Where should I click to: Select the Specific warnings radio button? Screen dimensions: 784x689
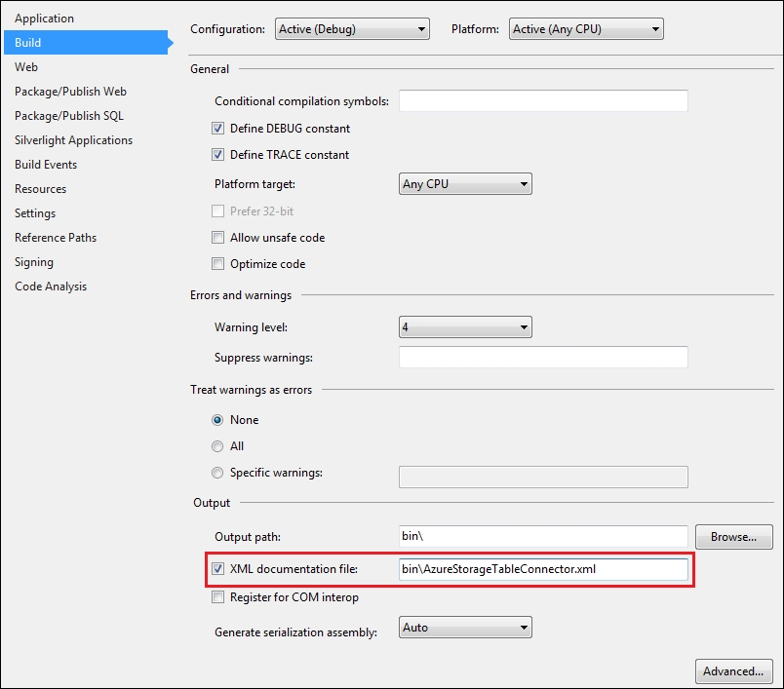tap(217, 473)
